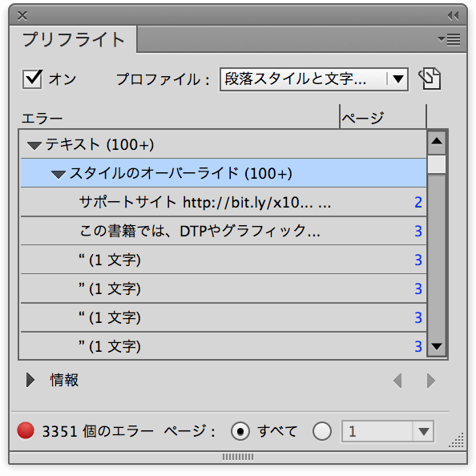This screenshot has width=476, height=476.
Task: Open the page range dropdown arrow
Action: coord(423,431)
